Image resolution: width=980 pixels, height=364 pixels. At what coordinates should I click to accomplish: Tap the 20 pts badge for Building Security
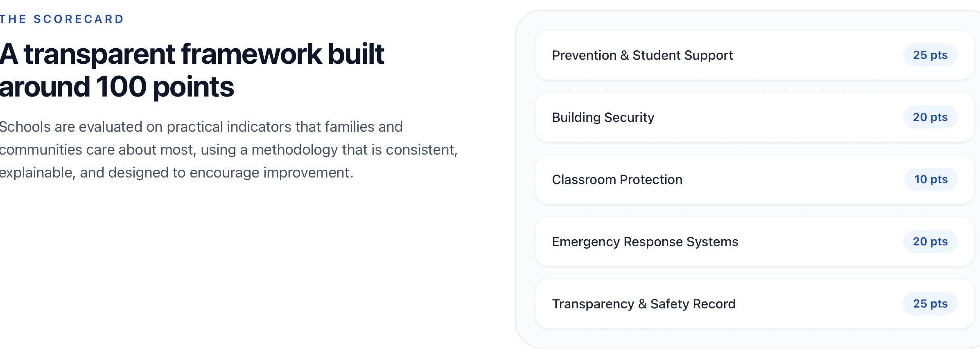coord(930,117)
